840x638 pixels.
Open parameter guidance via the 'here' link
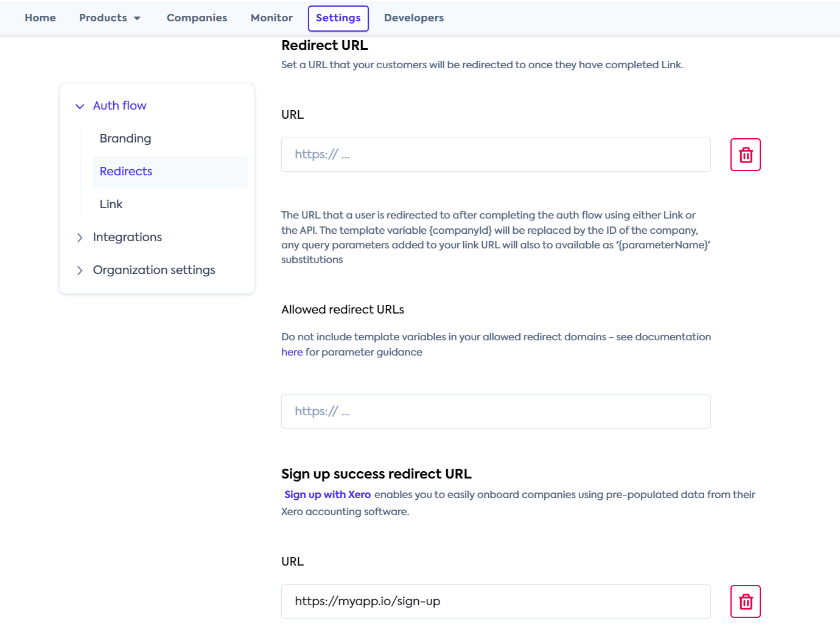coord(292,352)
